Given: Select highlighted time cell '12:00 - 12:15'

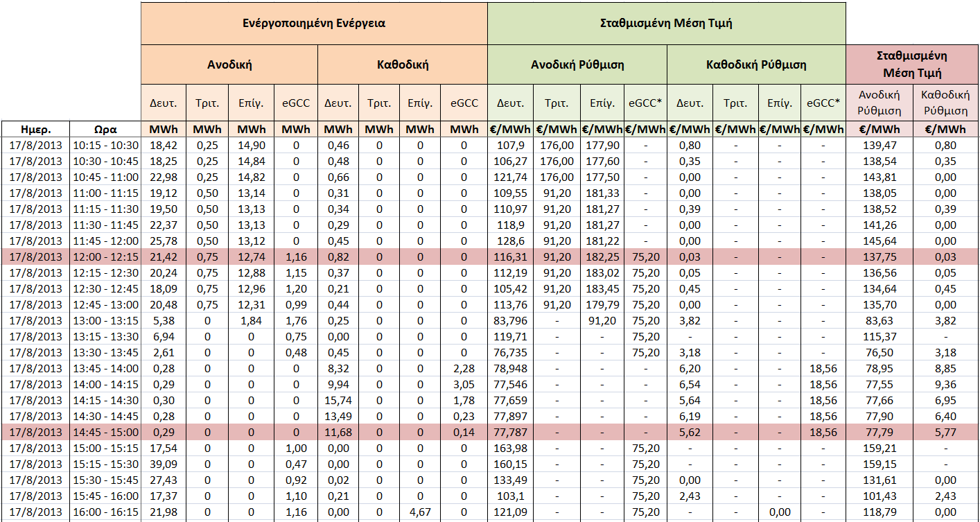Looking at the screenshot, I should 106,257.
